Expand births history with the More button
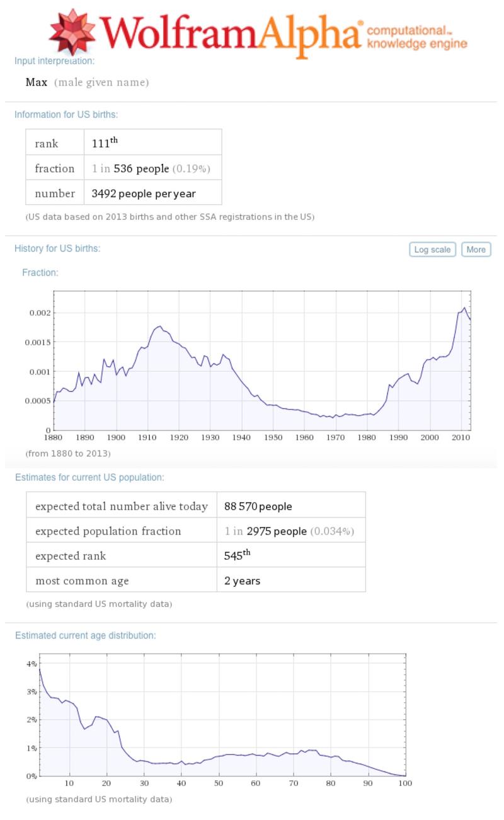504x820 pixels. click(476, 250)
